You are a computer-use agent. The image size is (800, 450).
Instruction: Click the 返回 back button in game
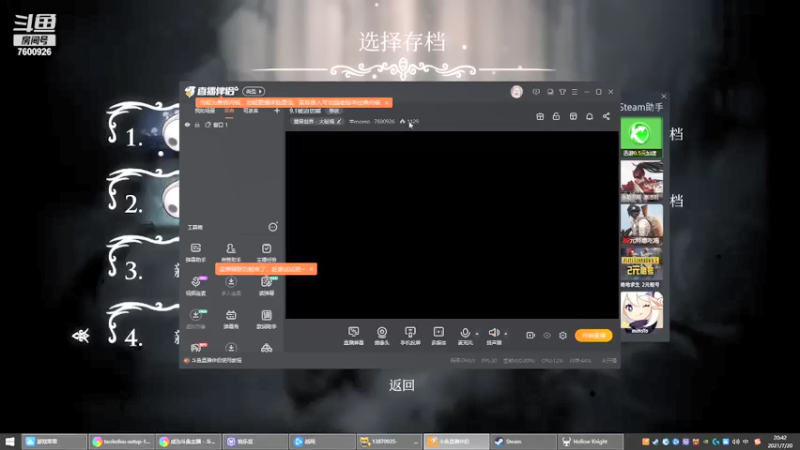tap(402, 385)
